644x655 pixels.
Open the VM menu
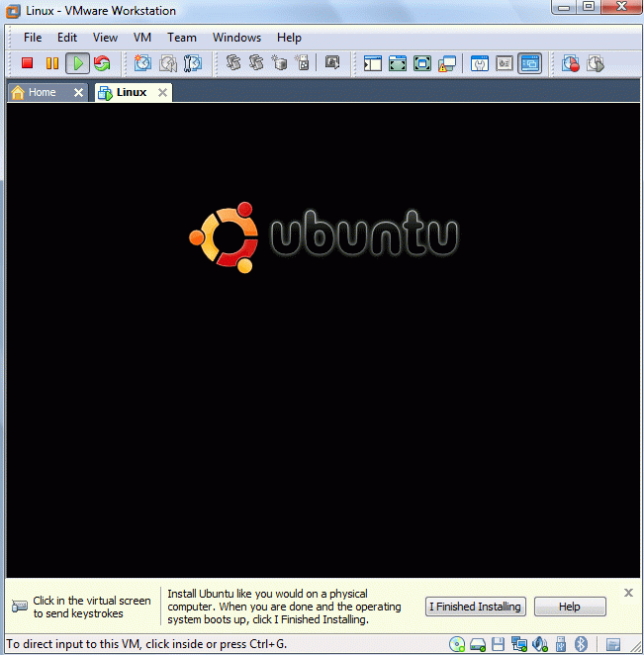point(142,38)
